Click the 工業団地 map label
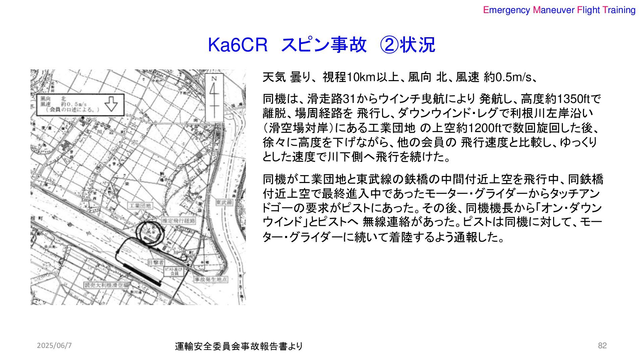644x362 pixels. pos(140,205)
